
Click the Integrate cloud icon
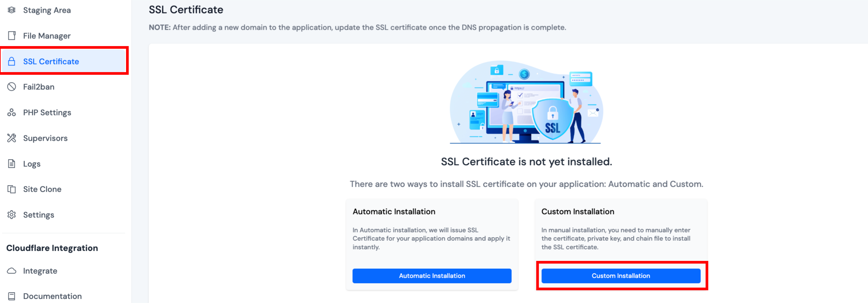click(11, 271)
